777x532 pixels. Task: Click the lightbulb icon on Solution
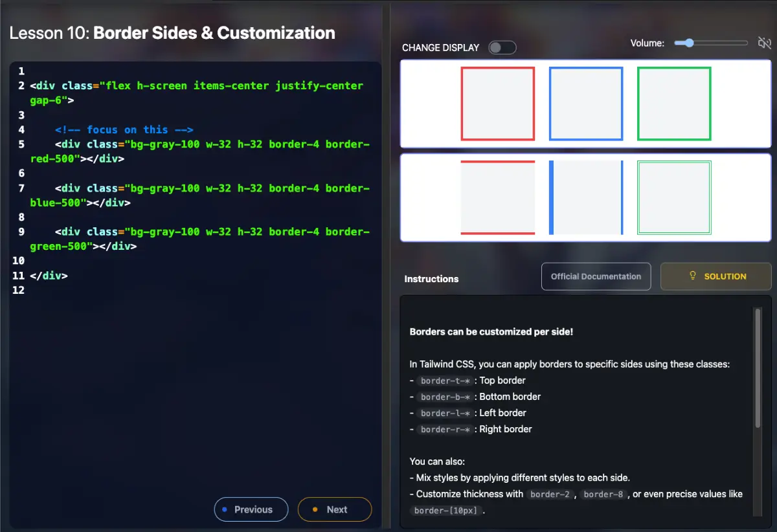pos(692,276)
